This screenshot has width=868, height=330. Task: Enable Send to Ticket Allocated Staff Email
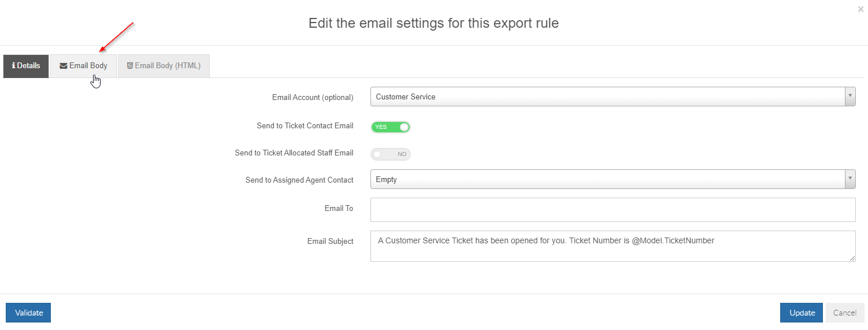click(391, 154)
